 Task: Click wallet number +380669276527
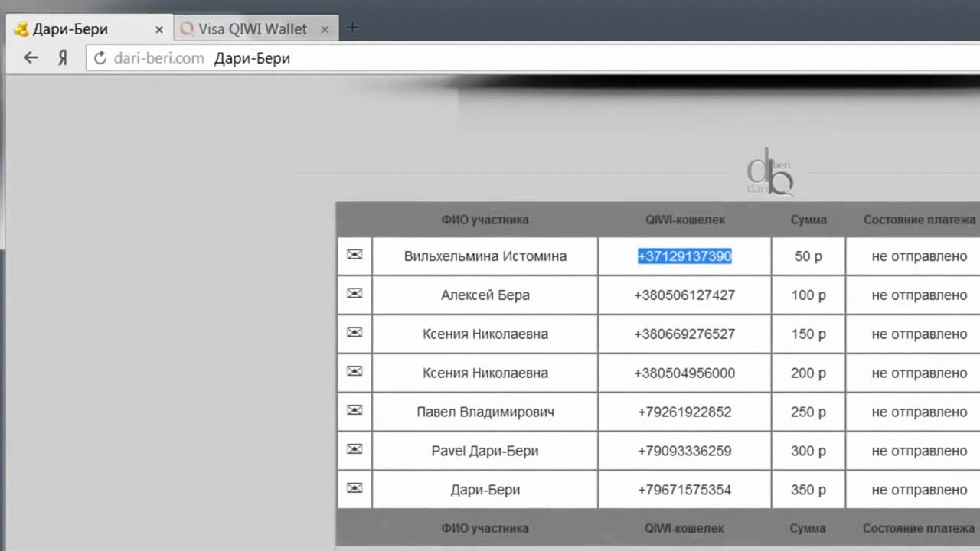684,334
